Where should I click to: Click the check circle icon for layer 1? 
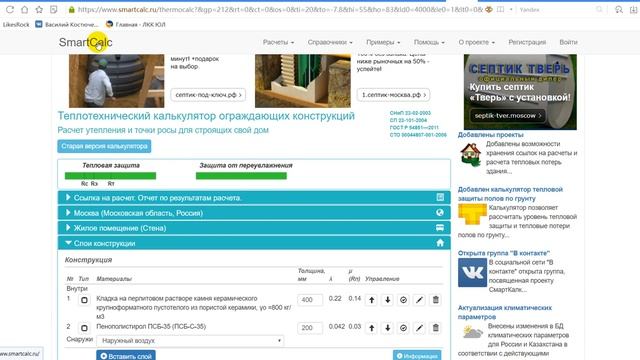[403, 300]
